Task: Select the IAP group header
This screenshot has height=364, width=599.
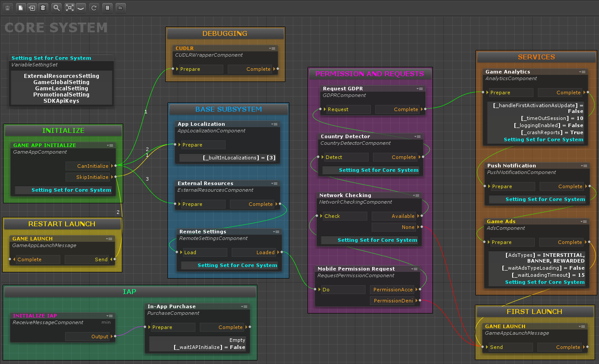Action: coord(130,292)
